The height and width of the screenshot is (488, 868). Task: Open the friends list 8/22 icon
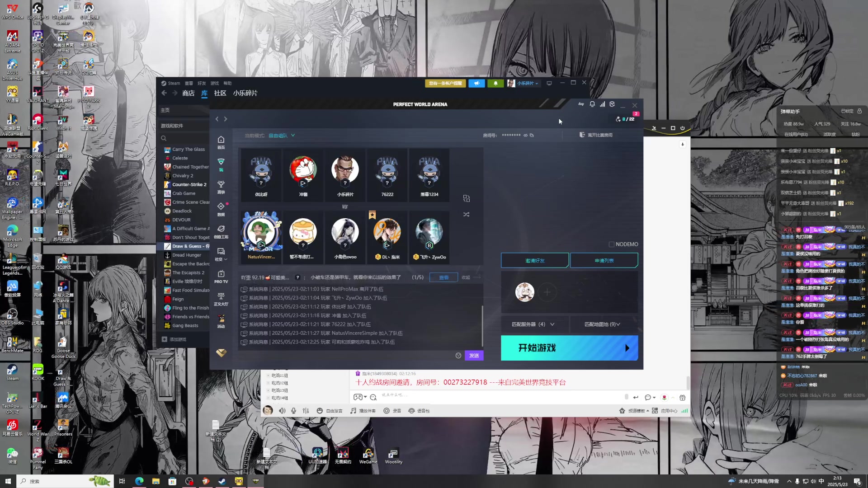(625, 119)
